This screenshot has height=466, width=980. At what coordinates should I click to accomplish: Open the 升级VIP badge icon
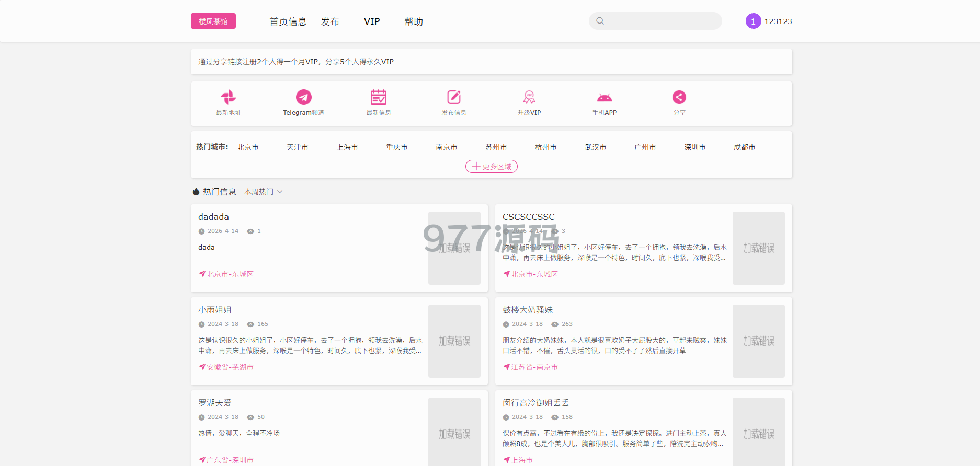point(529,97)
